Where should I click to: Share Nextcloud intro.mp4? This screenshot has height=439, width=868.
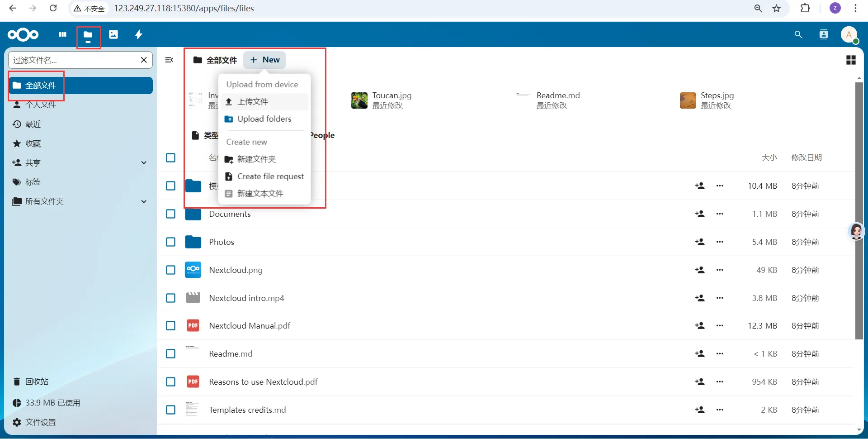pos(700,298)
